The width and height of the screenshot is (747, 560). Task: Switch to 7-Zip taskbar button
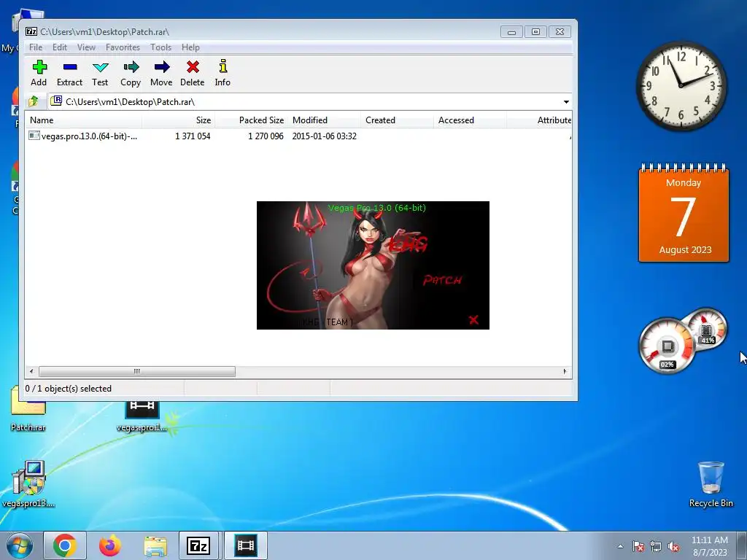[198, 545]
